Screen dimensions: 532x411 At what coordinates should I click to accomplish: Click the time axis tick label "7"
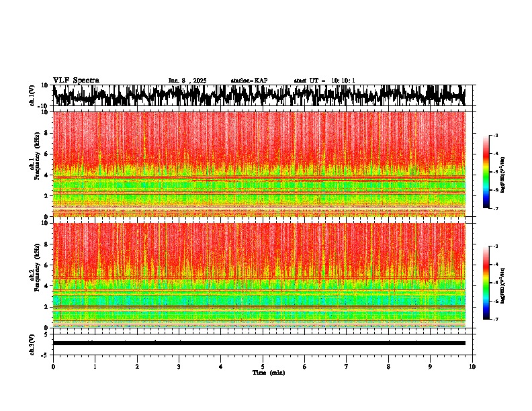[x=347, y=367]
